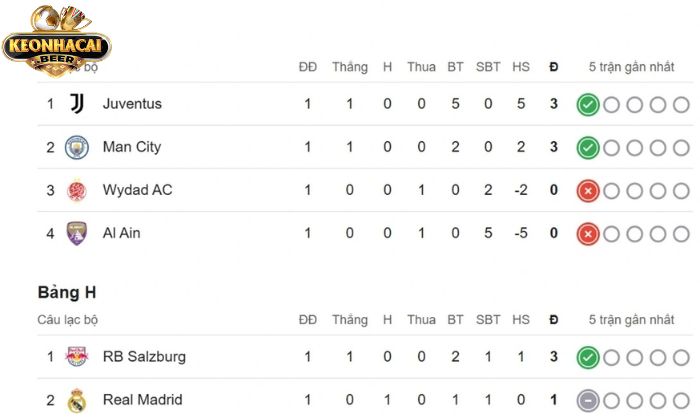700x420 pixels.
Task: Click the Juventus club logo
Action: (77, 104)
